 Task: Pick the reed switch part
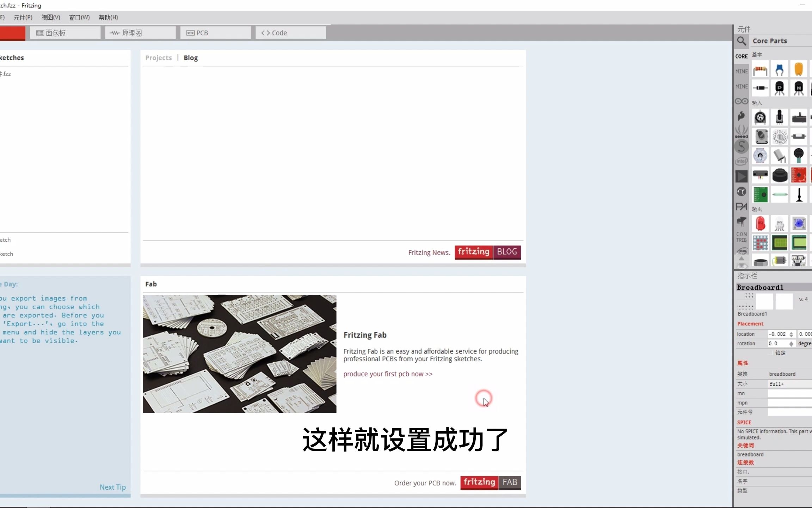pos(780,194)
